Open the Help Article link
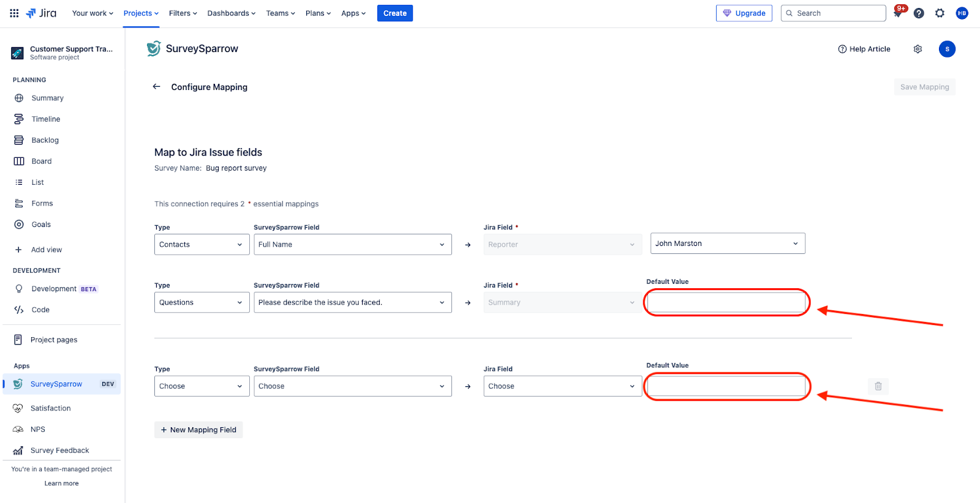The image size is (980, 503). [864, 49]
